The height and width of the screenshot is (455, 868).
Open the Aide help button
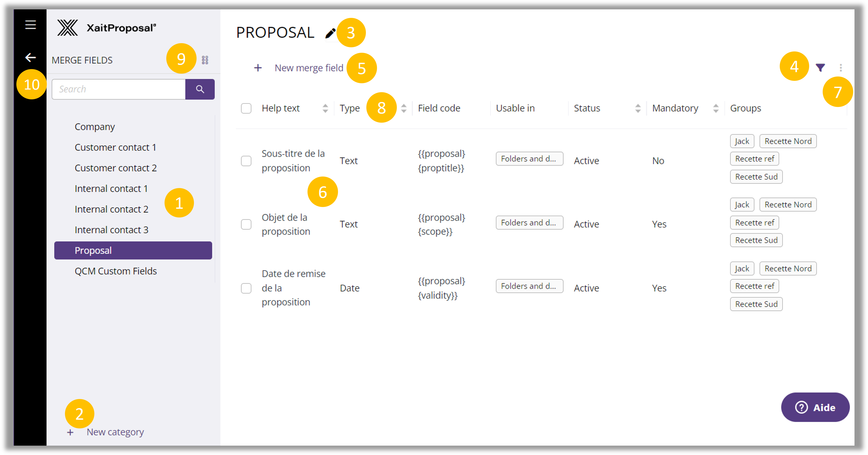coord(815,407)
